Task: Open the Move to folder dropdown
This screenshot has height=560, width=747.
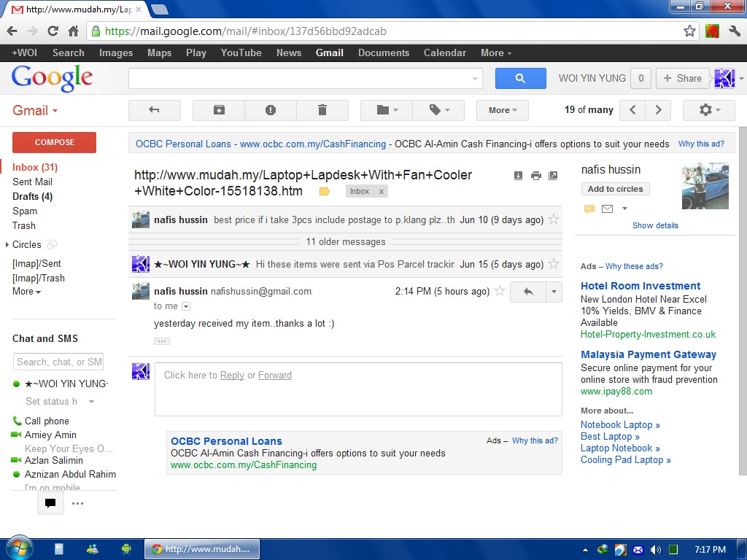Action: [x=387, y=110]
